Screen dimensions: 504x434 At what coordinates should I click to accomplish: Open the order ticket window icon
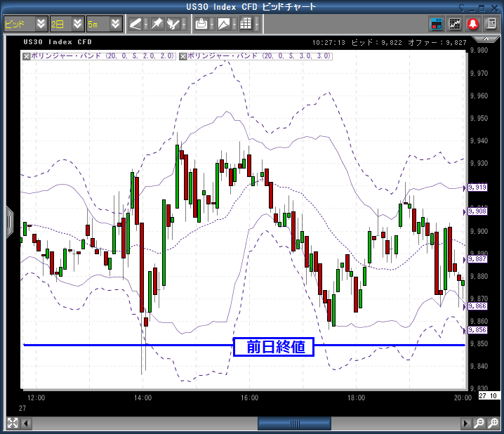[x=437, y=24]
